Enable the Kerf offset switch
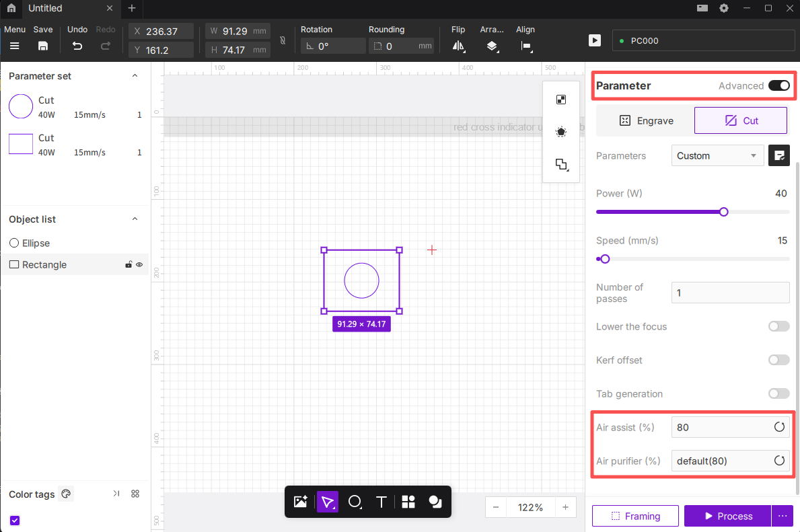 point(778,360)
